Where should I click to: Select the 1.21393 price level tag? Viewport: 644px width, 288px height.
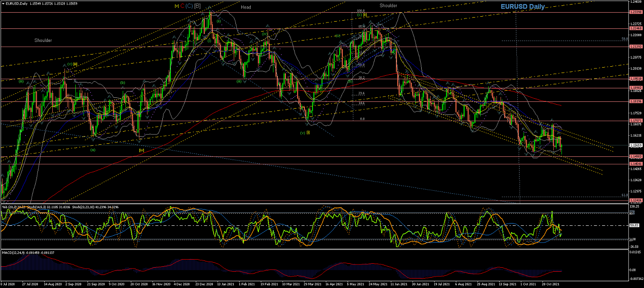tap(635, 46)
